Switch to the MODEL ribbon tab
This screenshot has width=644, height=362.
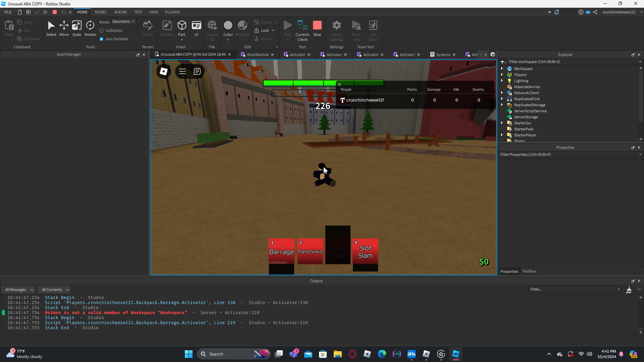101,12
